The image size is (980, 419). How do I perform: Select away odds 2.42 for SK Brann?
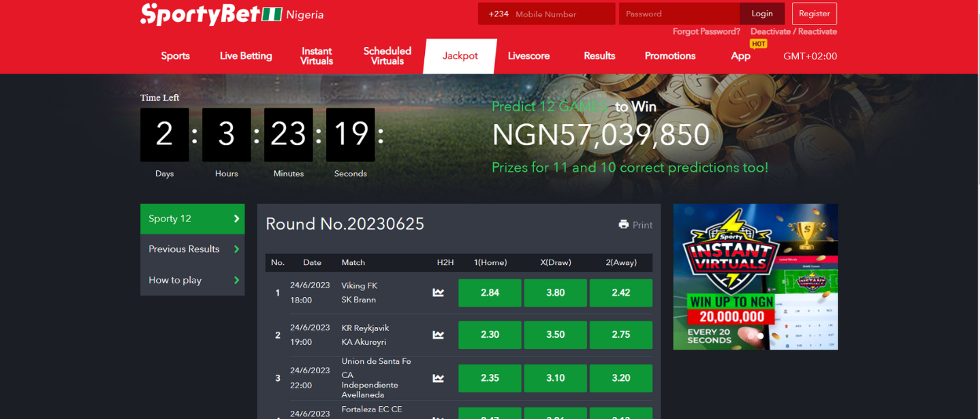click(x=620, y=293)
